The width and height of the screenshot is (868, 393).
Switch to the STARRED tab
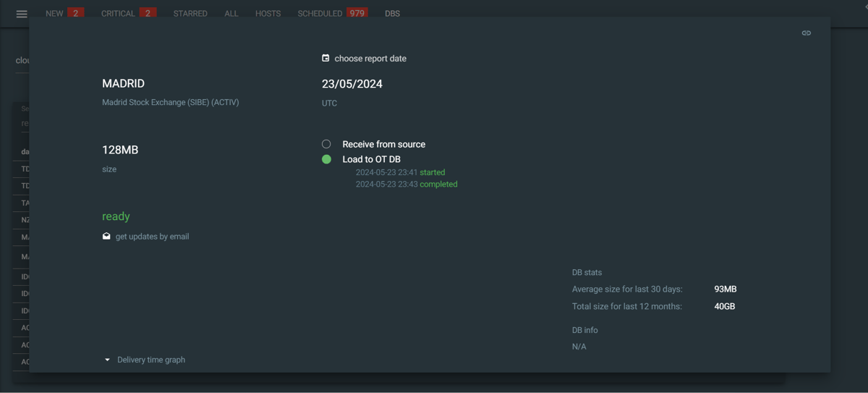(190, 14)
